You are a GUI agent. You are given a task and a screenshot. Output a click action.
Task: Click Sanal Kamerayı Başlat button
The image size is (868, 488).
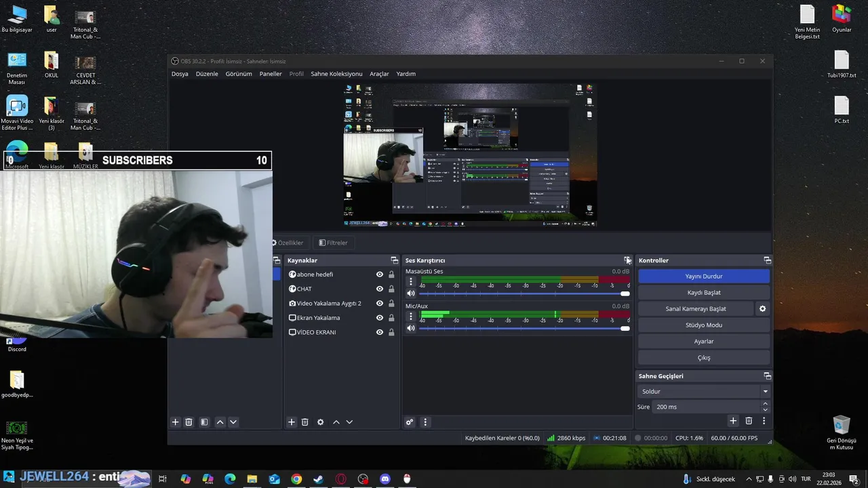coord(696,309)
